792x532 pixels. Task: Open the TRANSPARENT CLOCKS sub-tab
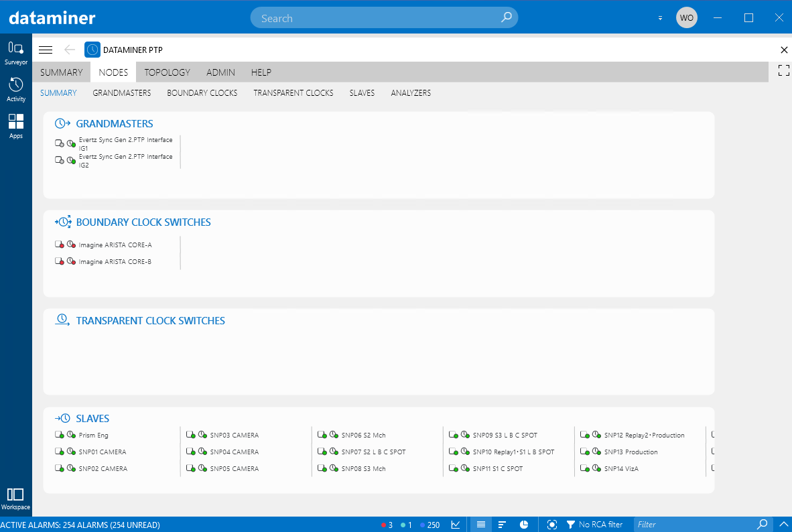(x=293, y=92)
